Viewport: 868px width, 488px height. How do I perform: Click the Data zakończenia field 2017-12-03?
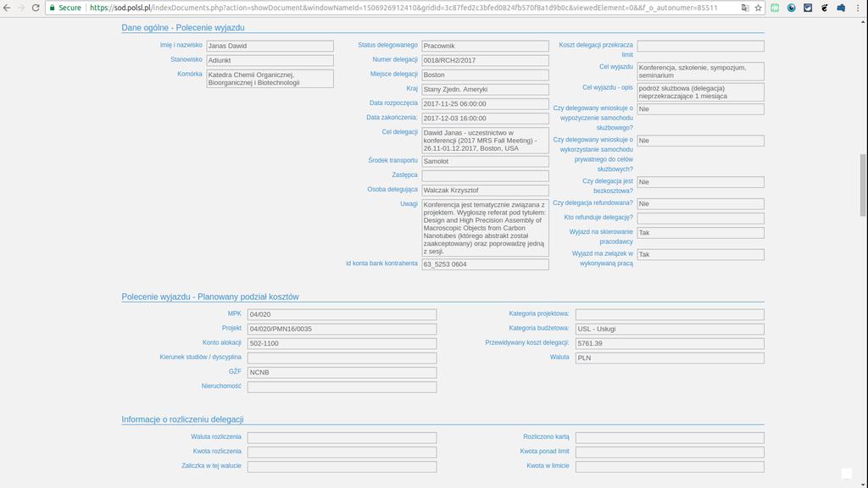(x=486, y=119)
